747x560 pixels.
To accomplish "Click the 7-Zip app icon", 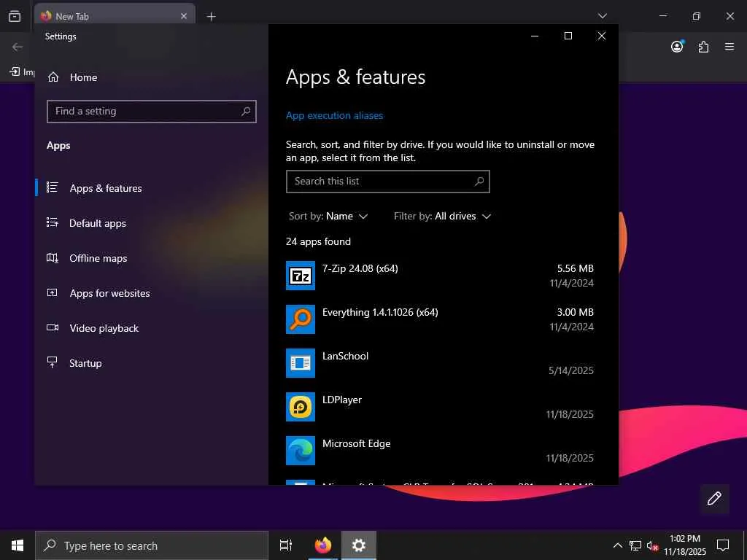I will [x=300, y=275].
